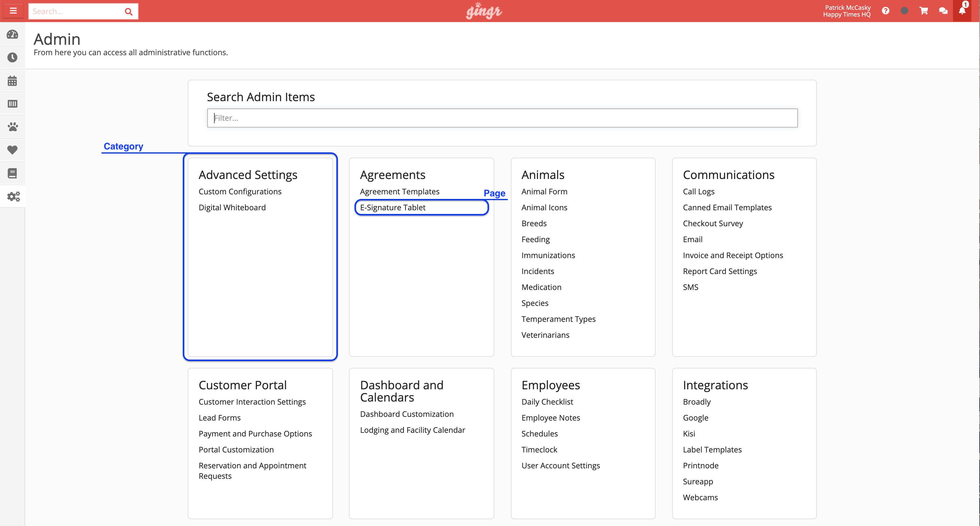Click the gingr logo
The width and height of the screenshot is (980, 526).
[x=484, y=11]
